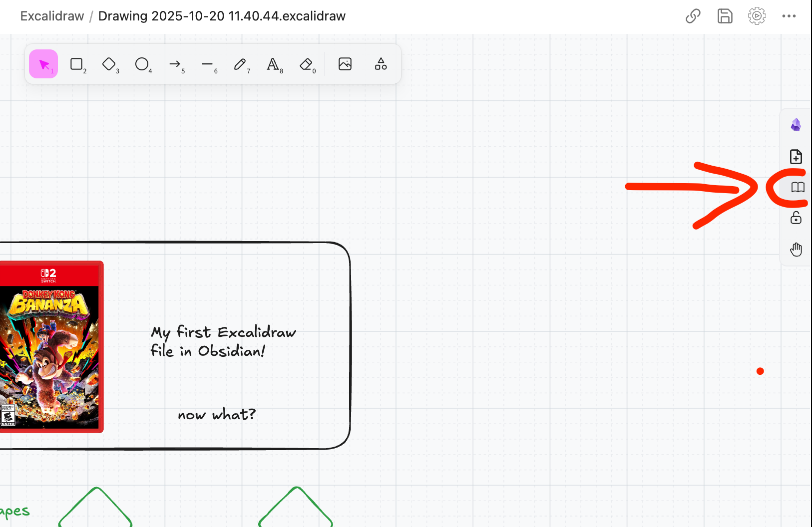Choose the Insert image tool
This screenshot has height=527, width=812.
345,64
